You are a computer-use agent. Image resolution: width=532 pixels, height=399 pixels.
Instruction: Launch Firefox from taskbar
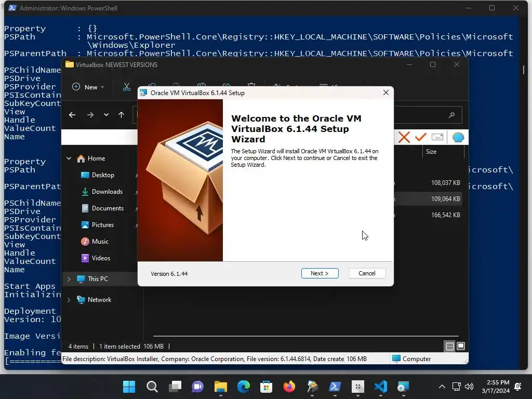289,387
